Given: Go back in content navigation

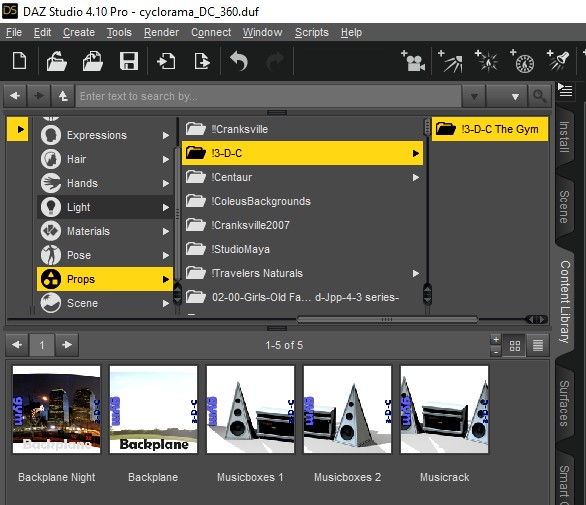Looking at the screenshot, I should (x=15, y=96).
